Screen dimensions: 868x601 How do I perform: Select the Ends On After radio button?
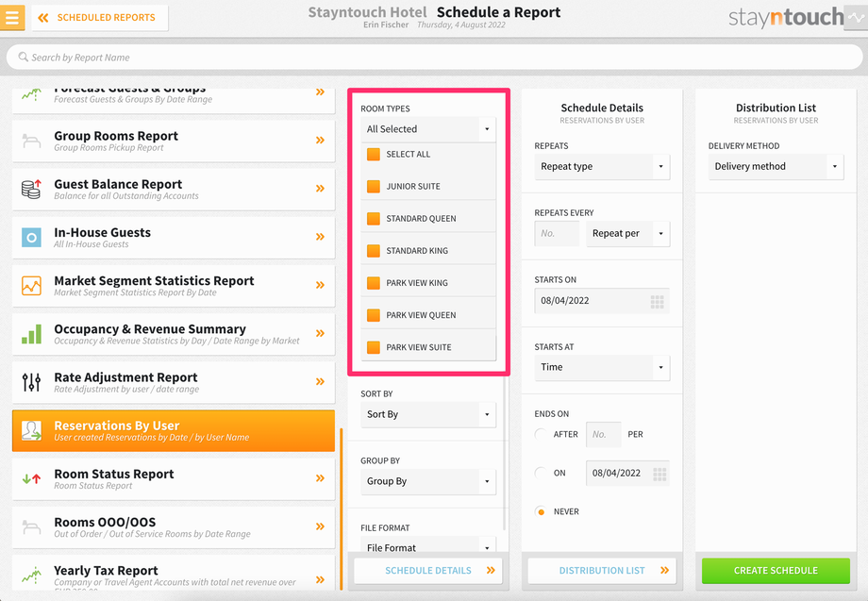pos(541,434)
